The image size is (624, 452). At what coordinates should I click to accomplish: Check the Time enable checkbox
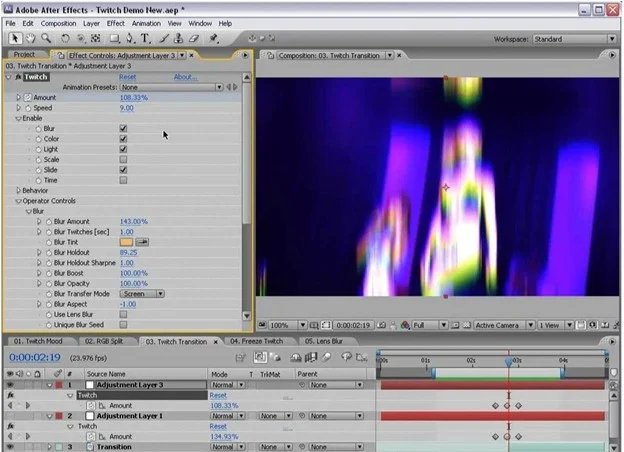[x=123, y=180]
